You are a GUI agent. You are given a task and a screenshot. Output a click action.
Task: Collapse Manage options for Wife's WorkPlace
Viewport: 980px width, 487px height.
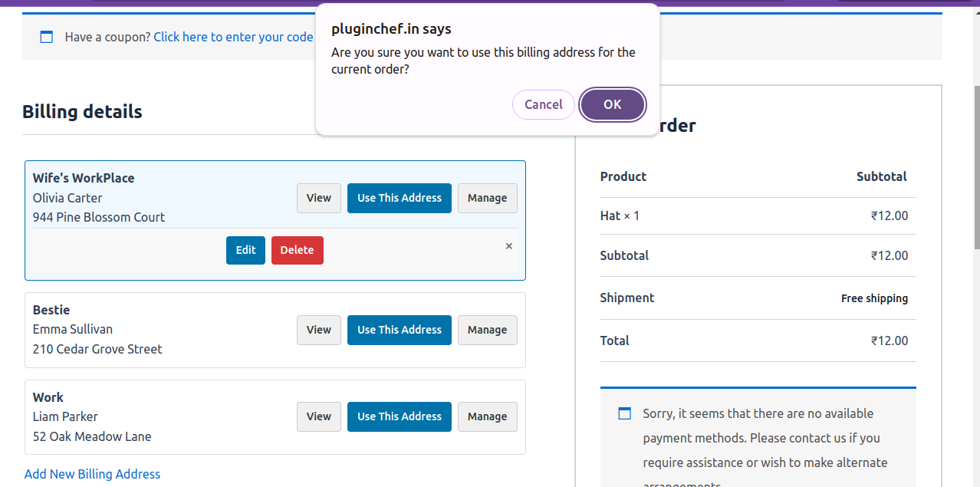point(487,198)
